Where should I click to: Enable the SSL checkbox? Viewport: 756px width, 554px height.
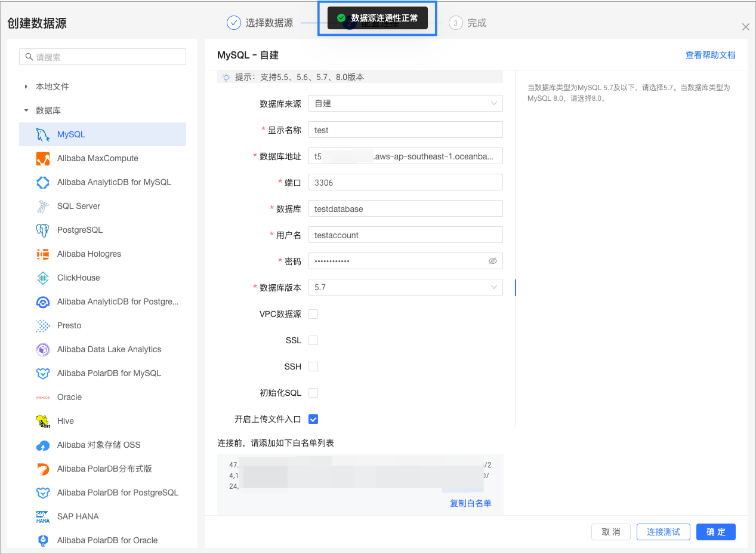313,340
